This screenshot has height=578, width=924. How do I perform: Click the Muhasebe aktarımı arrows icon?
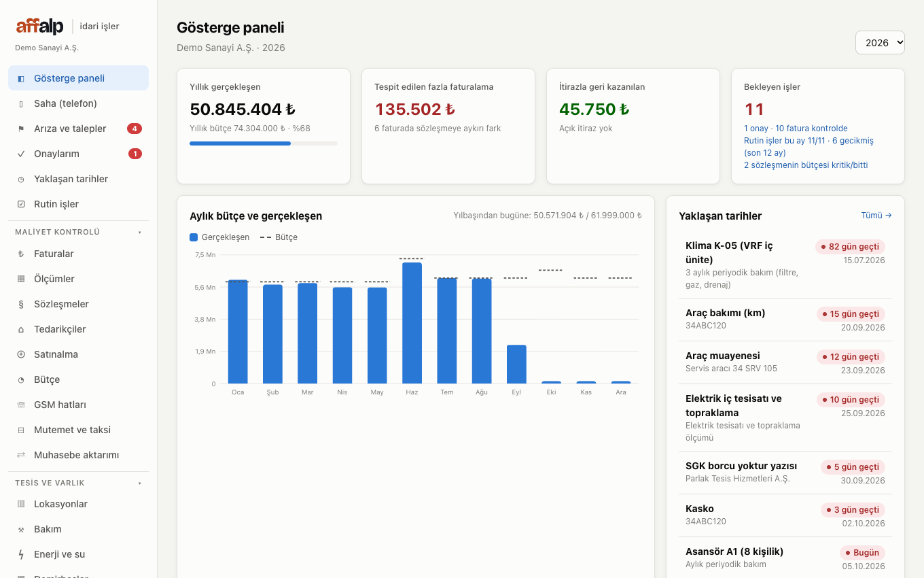20,455
